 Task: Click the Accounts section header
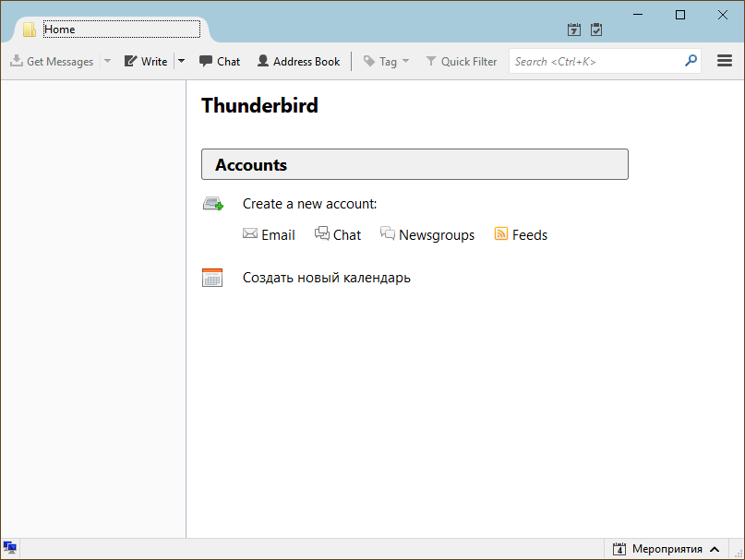click(415, 164)
